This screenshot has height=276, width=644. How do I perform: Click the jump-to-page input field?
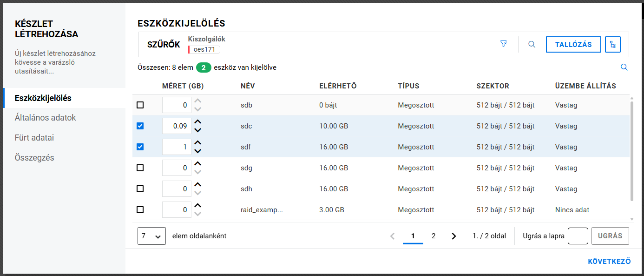point(578,236)
